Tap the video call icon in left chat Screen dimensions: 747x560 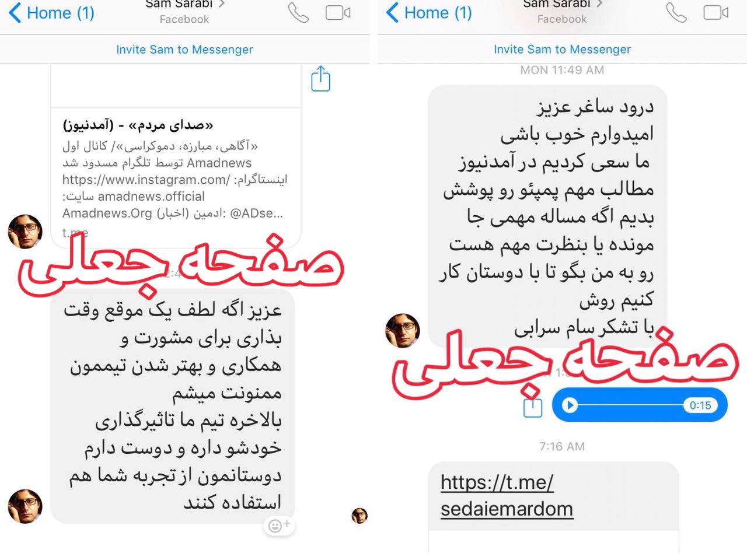pos(338,13)
